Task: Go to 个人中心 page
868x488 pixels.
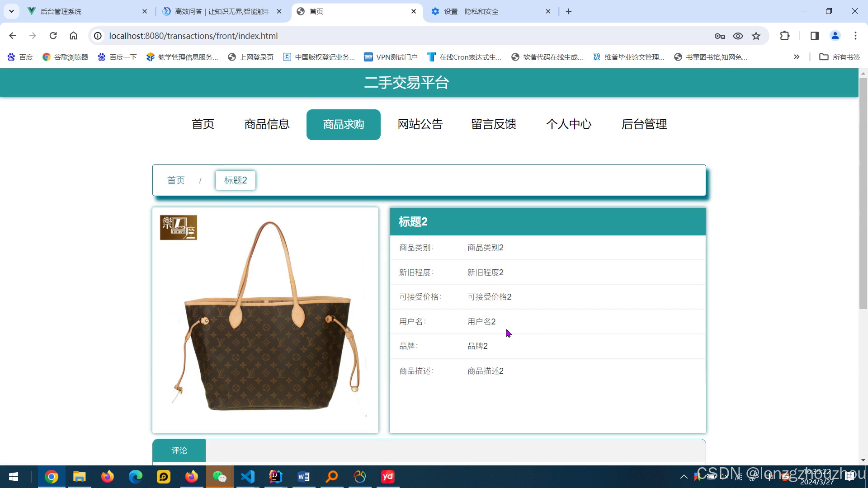Action: 569,124
